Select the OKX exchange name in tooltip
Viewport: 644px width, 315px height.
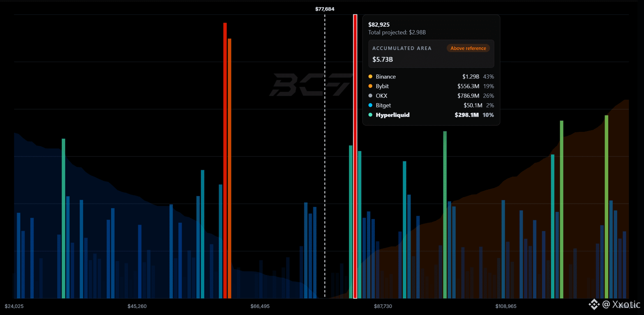click(381, 96)
